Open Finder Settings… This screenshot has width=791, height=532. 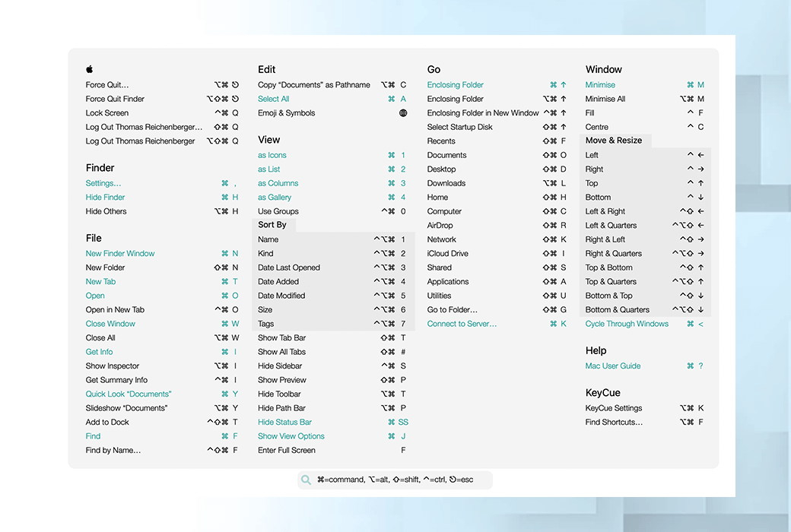tap(103, 183)
